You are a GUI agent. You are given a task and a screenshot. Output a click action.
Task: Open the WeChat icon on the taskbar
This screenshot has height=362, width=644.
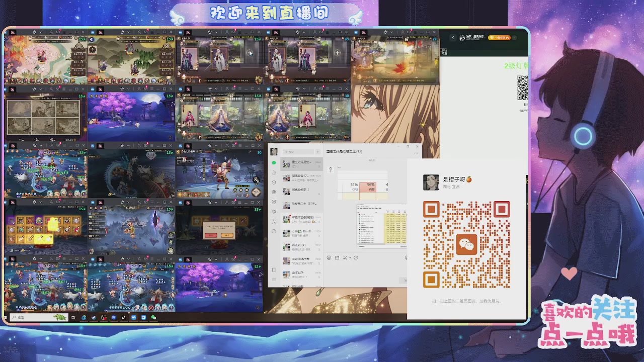153,317
